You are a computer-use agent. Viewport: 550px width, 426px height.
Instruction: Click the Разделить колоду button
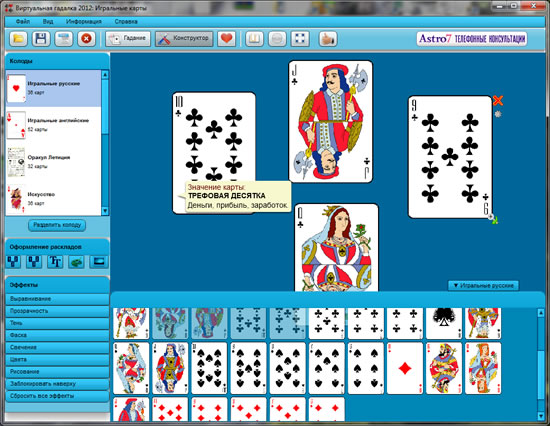(x=57, y=225)
